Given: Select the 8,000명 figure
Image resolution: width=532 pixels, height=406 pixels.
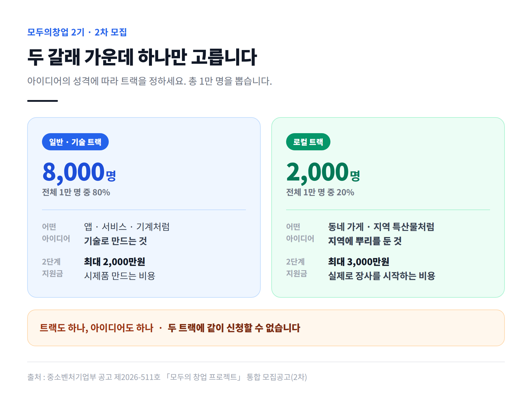Looking at the screenshot, I should point(79,172).
